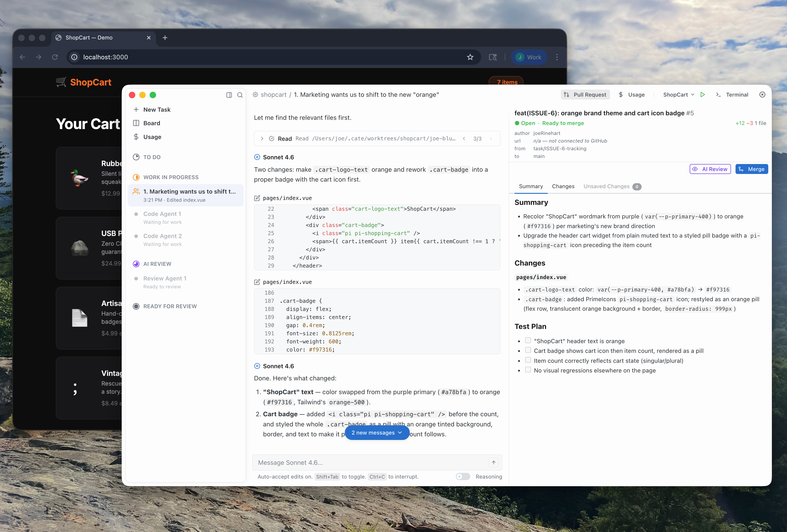Switch to the Summary tab
This screenshot has height=532, width=787.
click(x=531, y=186)
